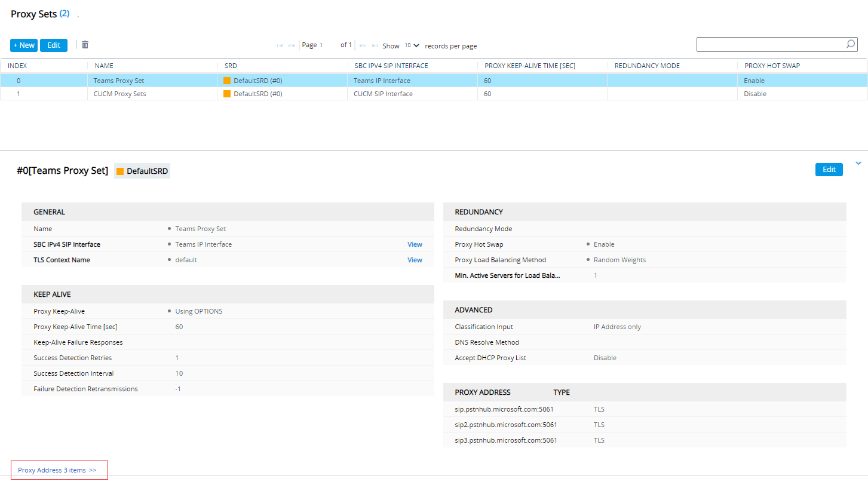Click the CUCM SIP Interface cell
Viewport: 868px width, 494px height.
pyautogui.click(x=383, y=94)
